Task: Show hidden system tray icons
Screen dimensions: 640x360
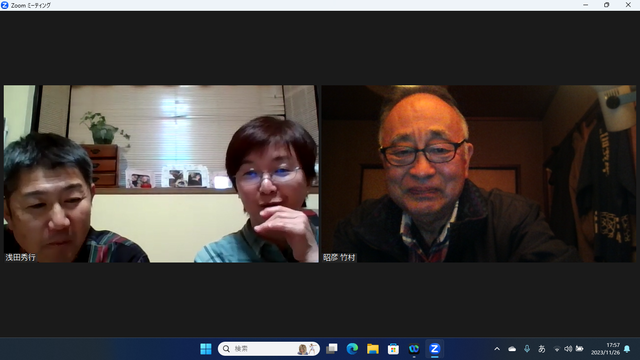Action: (497, 349)
